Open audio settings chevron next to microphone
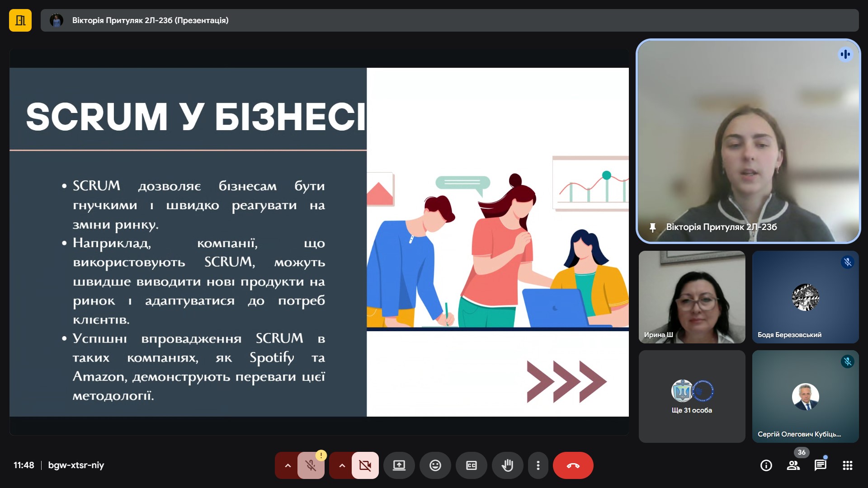This screenshot has width=868, height=488. (288, 465)
